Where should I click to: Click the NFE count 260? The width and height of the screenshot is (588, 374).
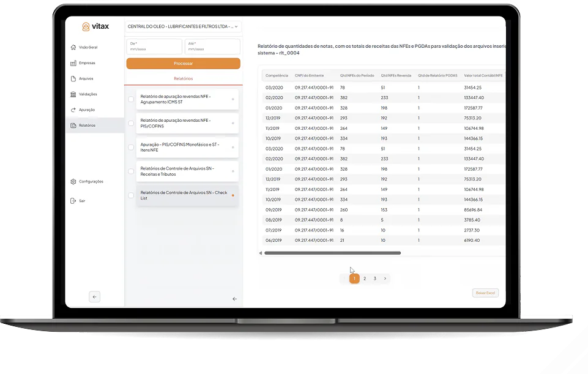(344, 210)
